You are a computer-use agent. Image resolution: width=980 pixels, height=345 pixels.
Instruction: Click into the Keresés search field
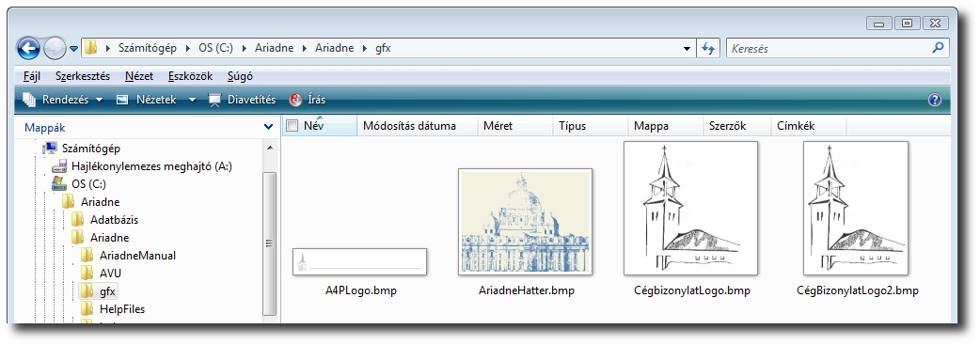click(x=829, y=48)
